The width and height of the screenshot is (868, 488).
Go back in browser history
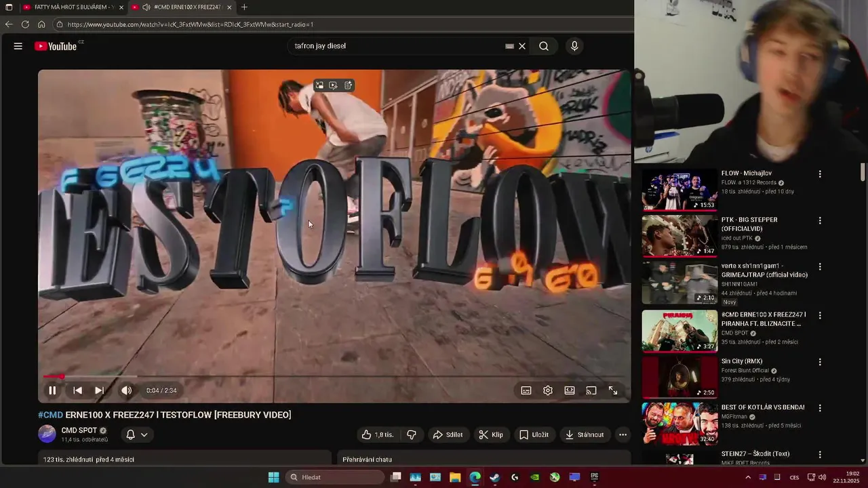9,24
